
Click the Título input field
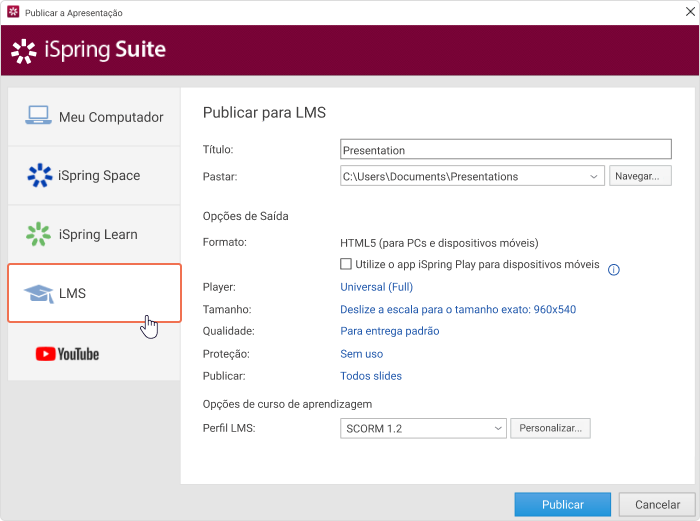coord(506,149)
